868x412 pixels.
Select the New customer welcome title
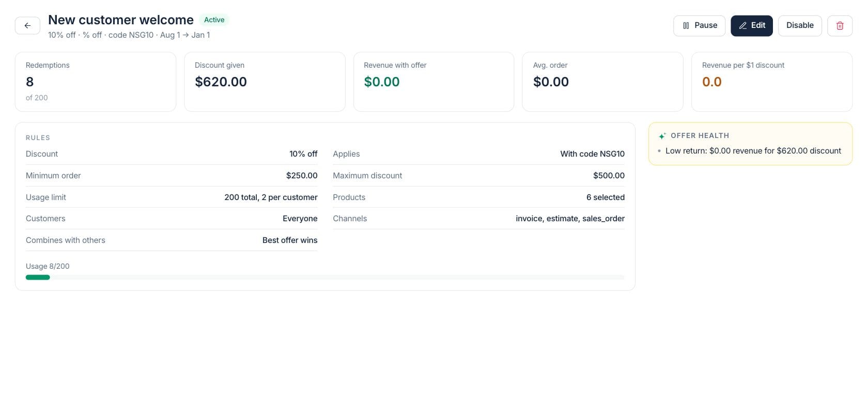[121, 20]
